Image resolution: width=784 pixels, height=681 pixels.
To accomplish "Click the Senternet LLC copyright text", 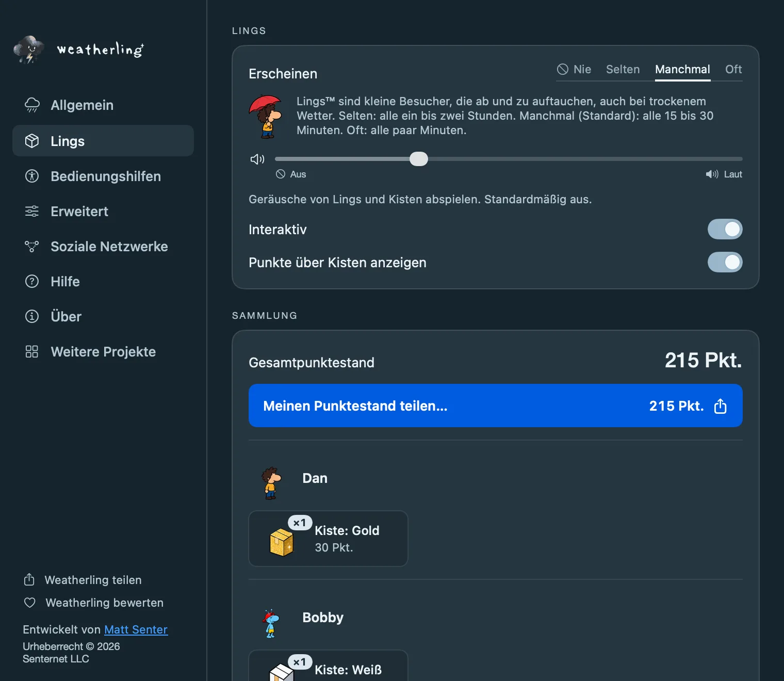I will 56,659.
